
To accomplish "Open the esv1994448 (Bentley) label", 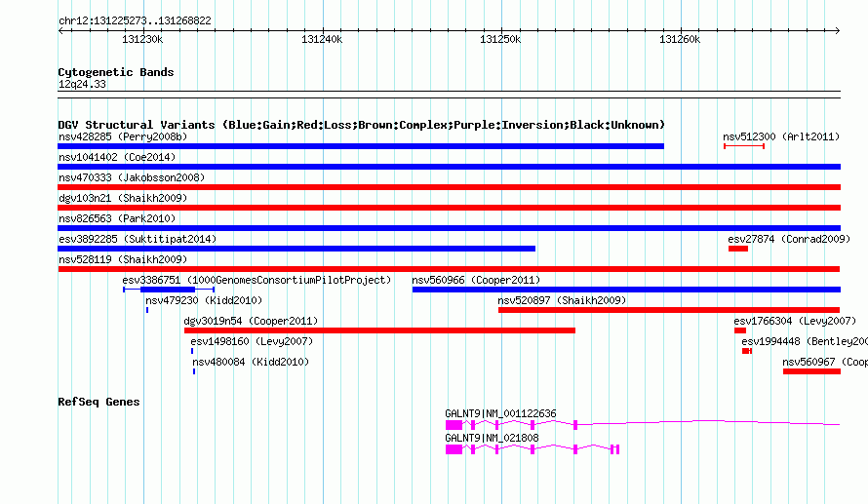I will point(805,341).
